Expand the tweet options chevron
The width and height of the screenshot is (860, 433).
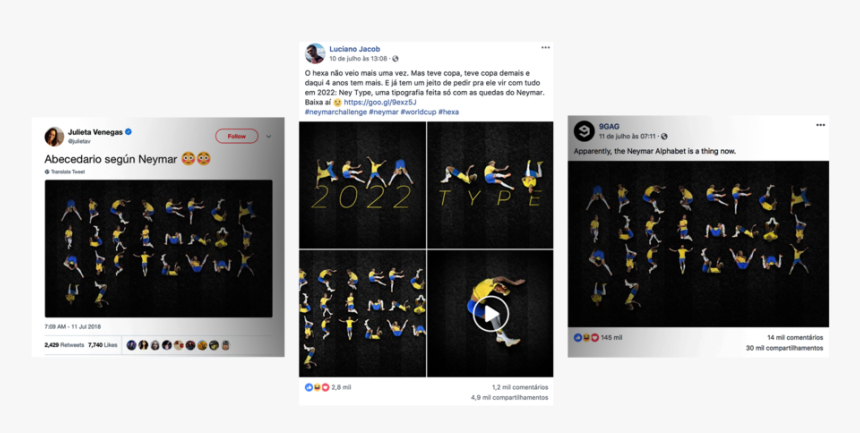click(x=269, y=136)
